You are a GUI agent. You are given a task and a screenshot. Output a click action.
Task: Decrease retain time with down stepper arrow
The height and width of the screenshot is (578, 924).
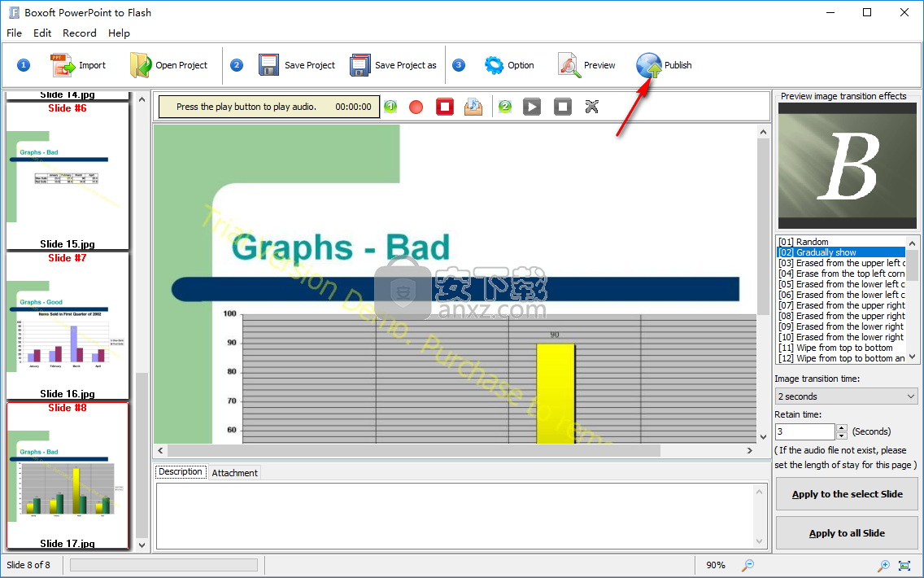[842, 436]
